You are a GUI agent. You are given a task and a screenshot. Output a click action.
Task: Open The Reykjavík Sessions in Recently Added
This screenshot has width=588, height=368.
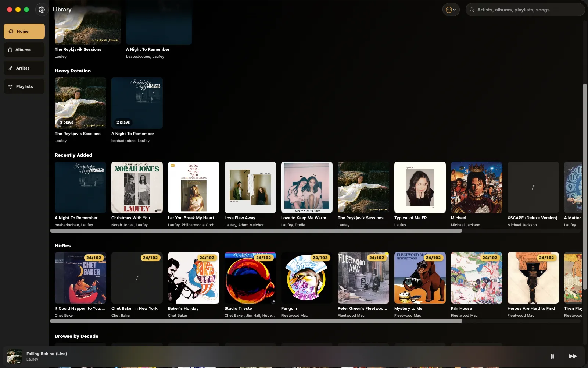363,187
